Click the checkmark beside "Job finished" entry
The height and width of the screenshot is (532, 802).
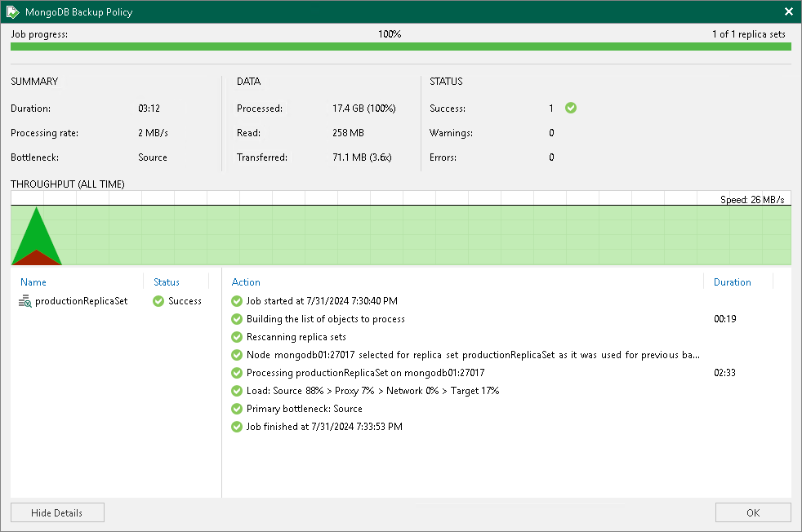pyautogui.click(x=237, y=426)
